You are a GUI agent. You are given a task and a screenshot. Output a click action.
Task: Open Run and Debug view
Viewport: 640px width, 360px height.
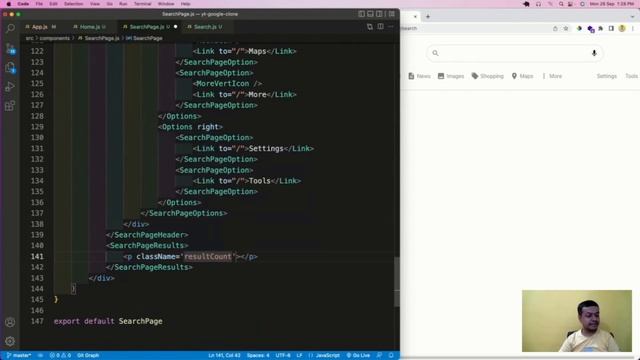point(10,87)
